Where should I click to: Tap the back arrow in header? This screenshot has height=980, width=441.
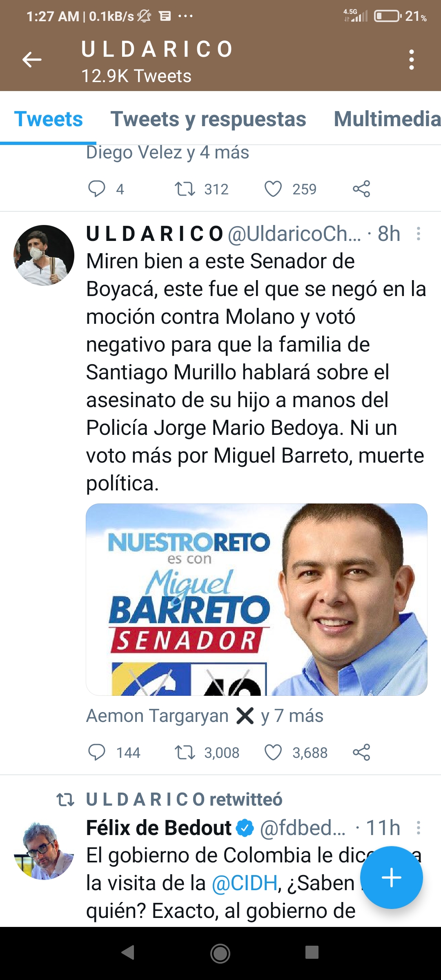point(32,60)
